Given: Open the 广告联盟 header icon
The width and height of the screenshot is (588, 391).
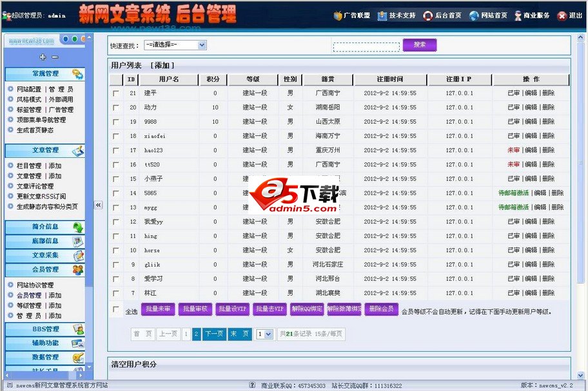Looking at the screenshot, I should [x=338, y=15].
